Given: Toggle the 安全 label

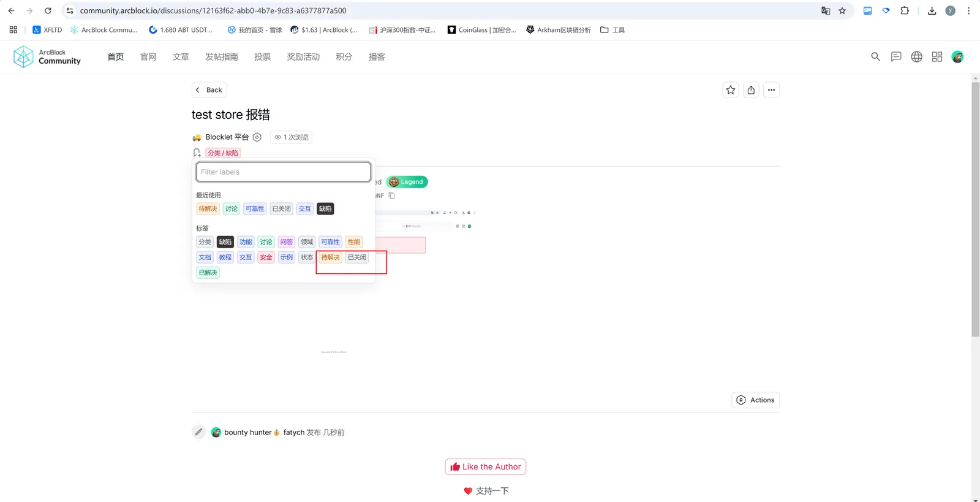Looking at the screenshot, I should [266, 257].
